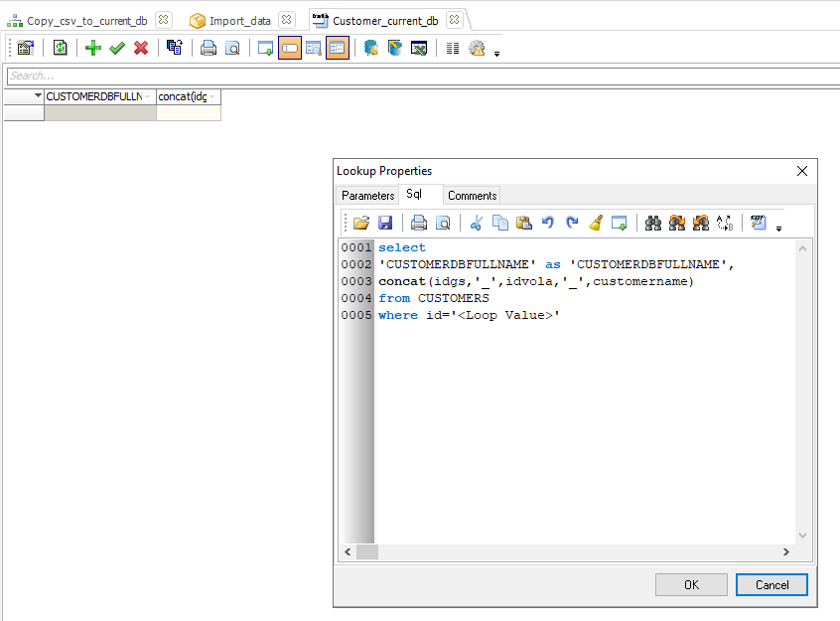840x621 pixels.
Task: Print the SQL from Lookup Properties toolbar
Action: pyautogui.click(x=419, y=223)
